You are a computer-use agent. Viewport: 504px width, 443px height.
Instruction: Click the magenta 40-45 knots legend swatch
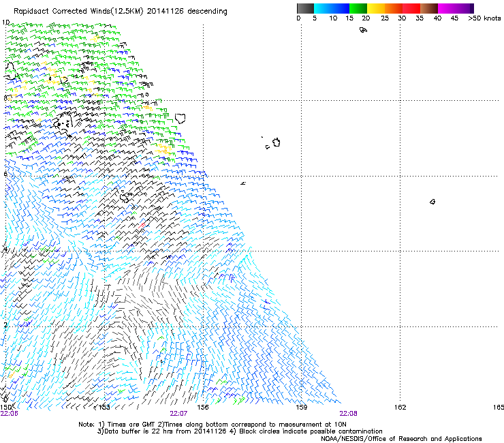point(447,8)
